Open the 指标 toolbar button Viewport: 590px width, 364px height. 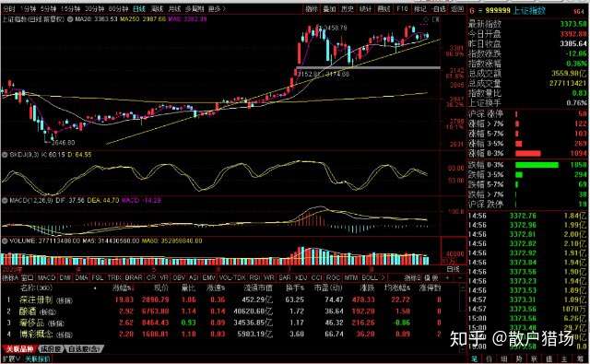coord(312,8)
